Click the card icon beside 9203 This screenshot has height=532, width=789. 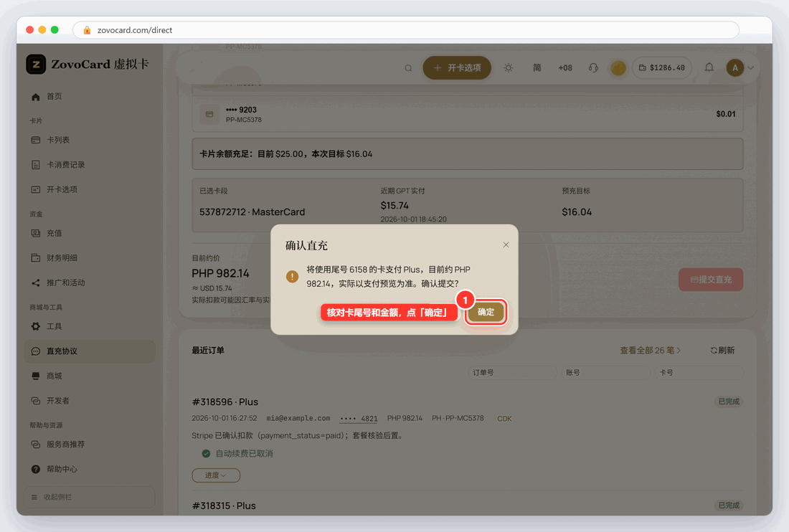209,114
